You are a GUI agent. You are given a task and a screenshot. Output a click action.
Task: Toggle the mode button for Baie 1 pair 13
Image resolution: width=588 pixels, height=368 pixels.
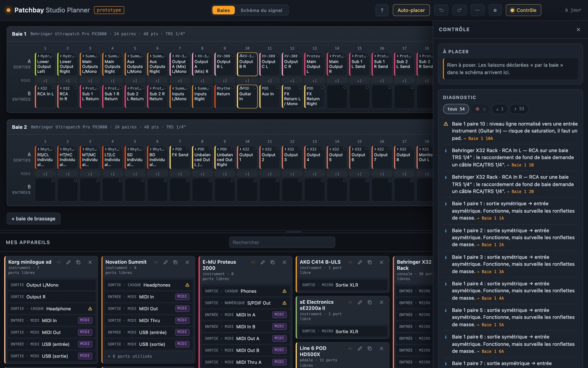(x=314, y=81)
